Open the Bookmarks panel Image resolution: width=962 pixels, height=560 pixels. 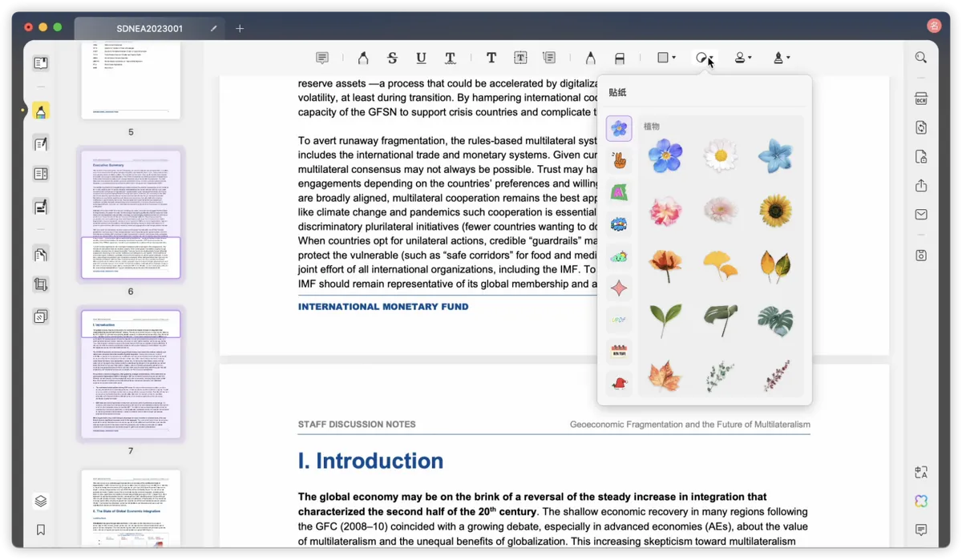[41, 530]
